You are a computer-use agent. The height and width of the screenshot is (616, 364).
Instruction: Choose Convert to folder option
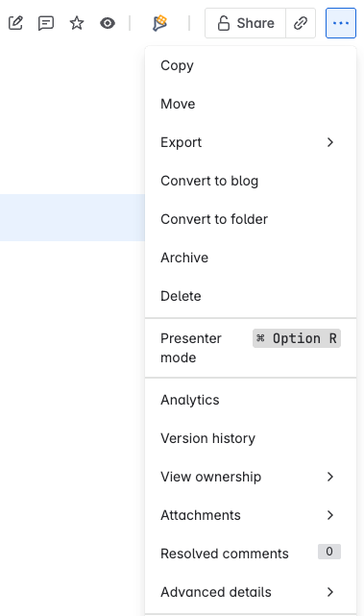251,219
